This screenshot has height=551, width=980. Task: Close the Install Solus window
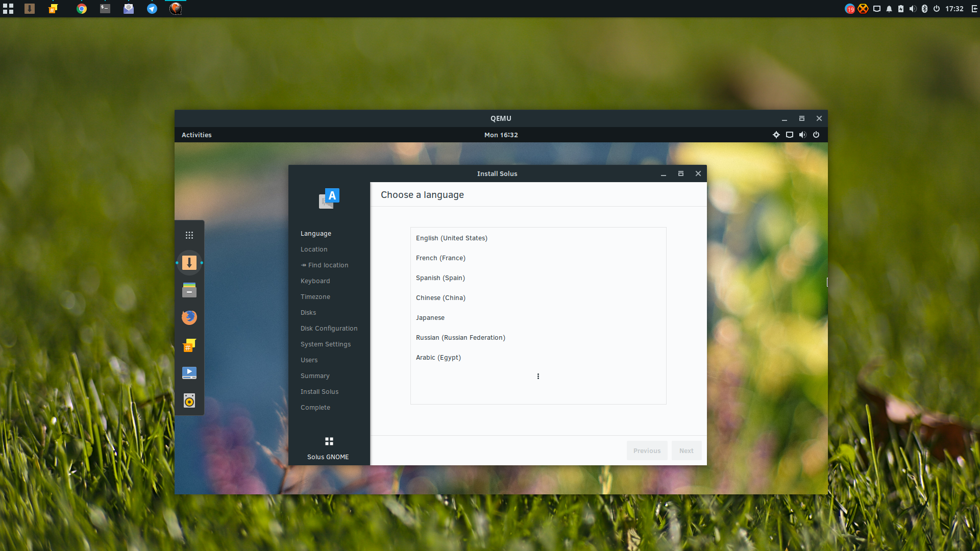698,174
